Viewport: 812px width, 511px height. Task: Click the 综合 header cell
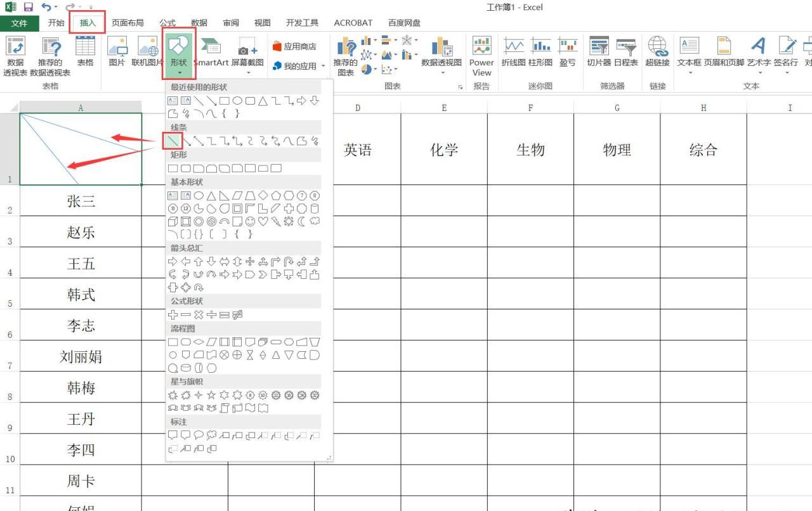(x=704, y=150)
